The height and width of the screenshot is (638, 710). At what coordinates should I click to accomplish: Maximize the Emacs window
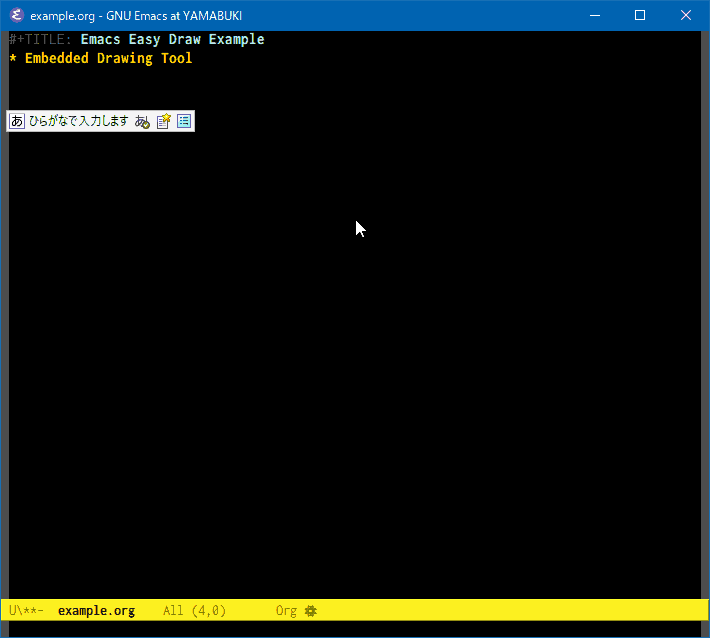pyautogui.click(x=640, y=15)
